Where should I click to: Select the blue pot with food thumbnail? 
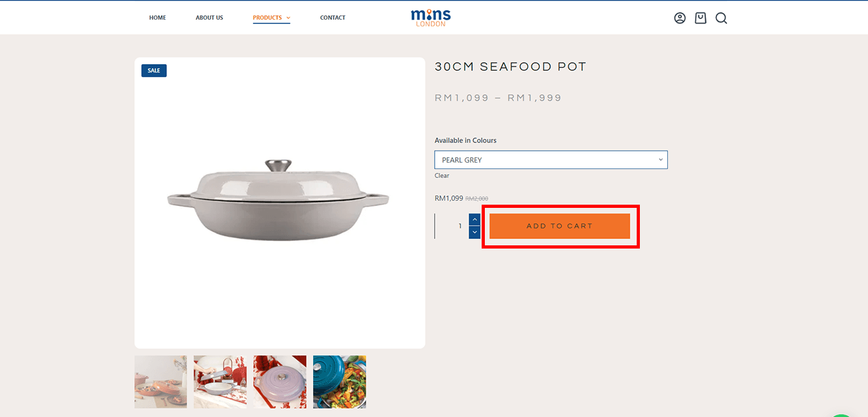(x=339, y=381)
